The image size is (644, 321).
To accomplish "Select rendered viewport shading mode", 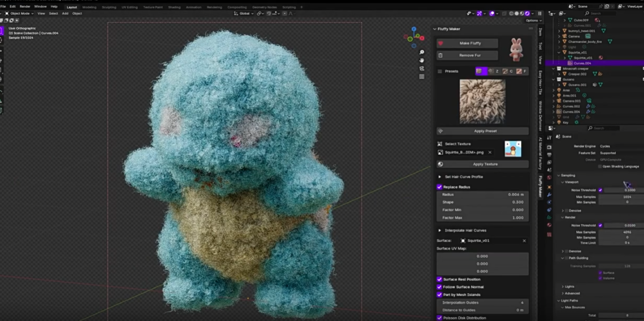I will 527,14.
